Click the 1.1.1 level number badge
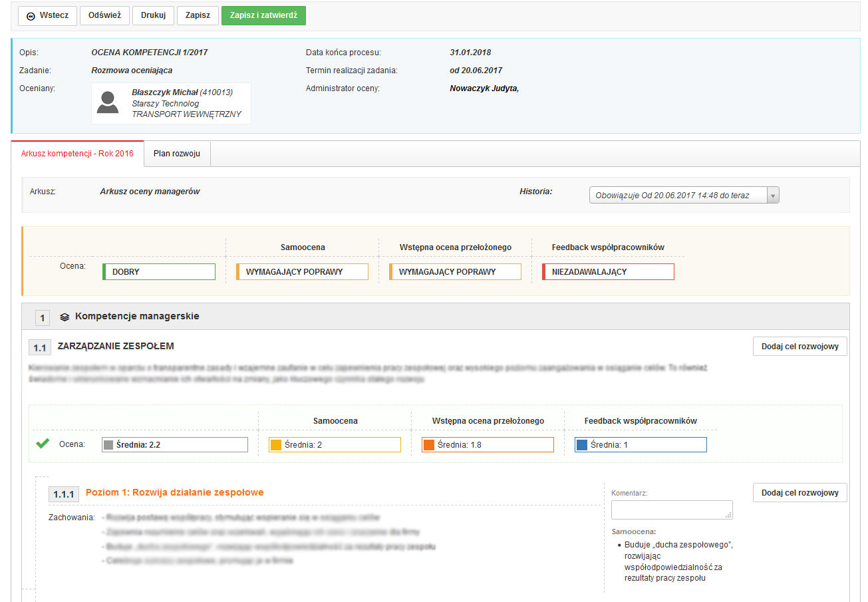 (x=63, y=494)
